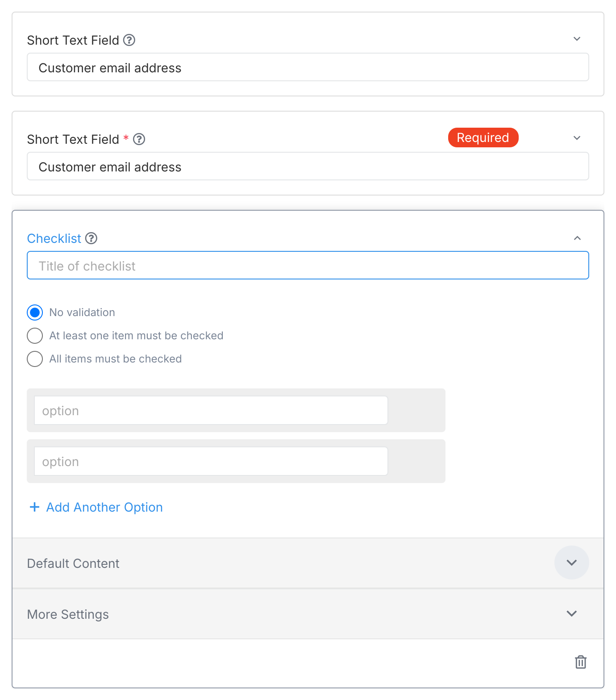Click the plus icon beside Add Another Option
Image resolution: width=616 pixels, height=700 pixels.
coord(34,507)
